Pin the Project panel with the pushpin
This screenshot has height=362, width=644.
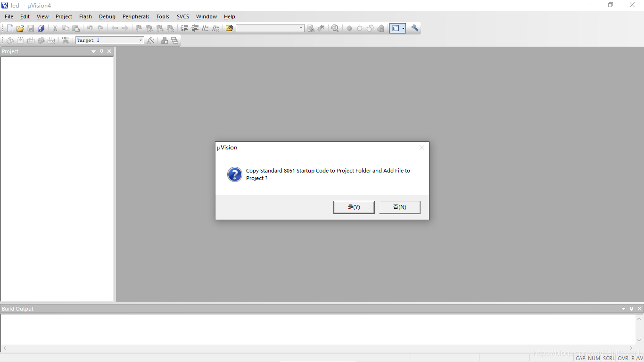[101, 51]
